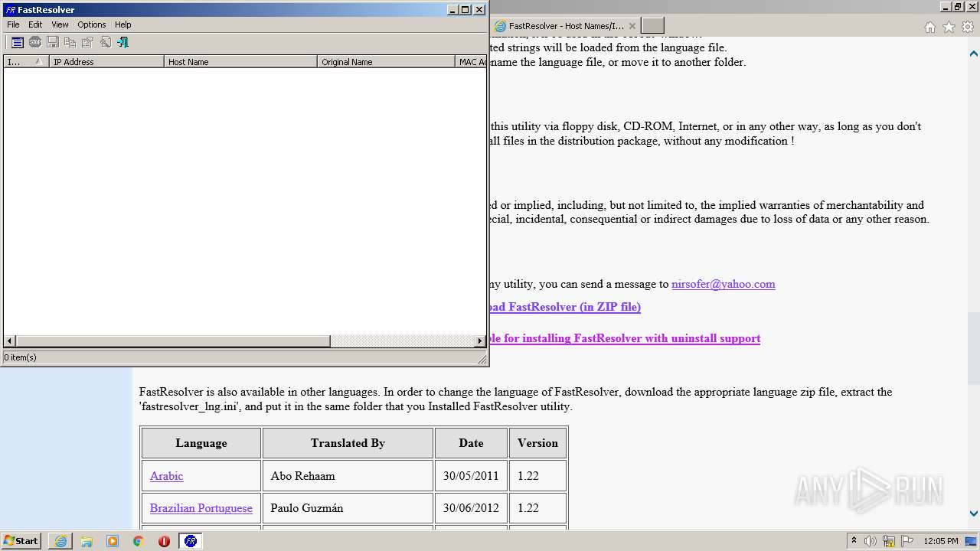Click the FastResolver title bar icon
Screen dimensions: 980x551
point(11,10)
